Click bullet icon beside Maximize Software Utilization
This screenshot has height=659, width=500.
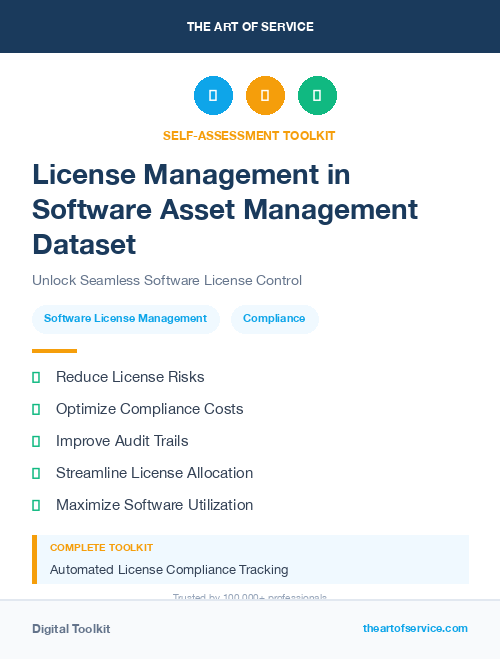coord(36,505)
